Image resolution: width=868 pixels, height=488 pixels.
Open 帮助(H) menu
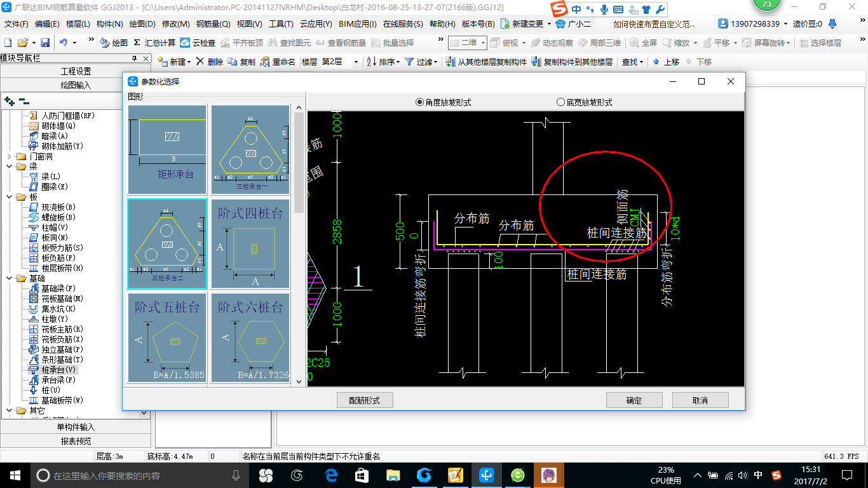(x=442, y=24)
